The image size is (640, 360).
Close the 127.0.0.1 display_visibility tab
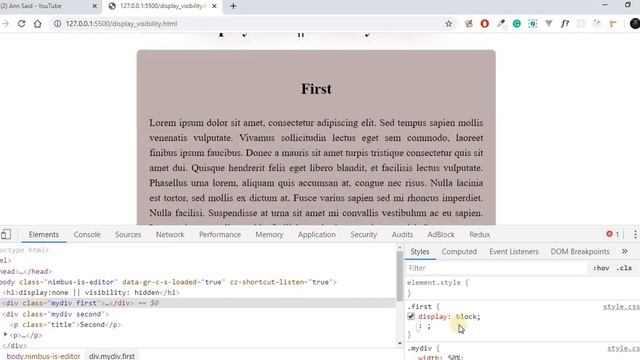pyautogui.click(x=214, y=6)
